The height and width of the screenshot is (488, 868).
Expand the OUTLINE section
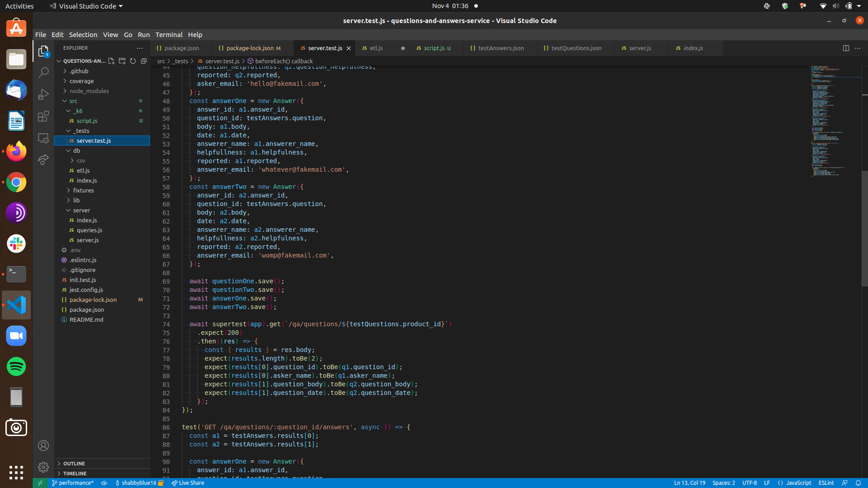pos(102,464)
